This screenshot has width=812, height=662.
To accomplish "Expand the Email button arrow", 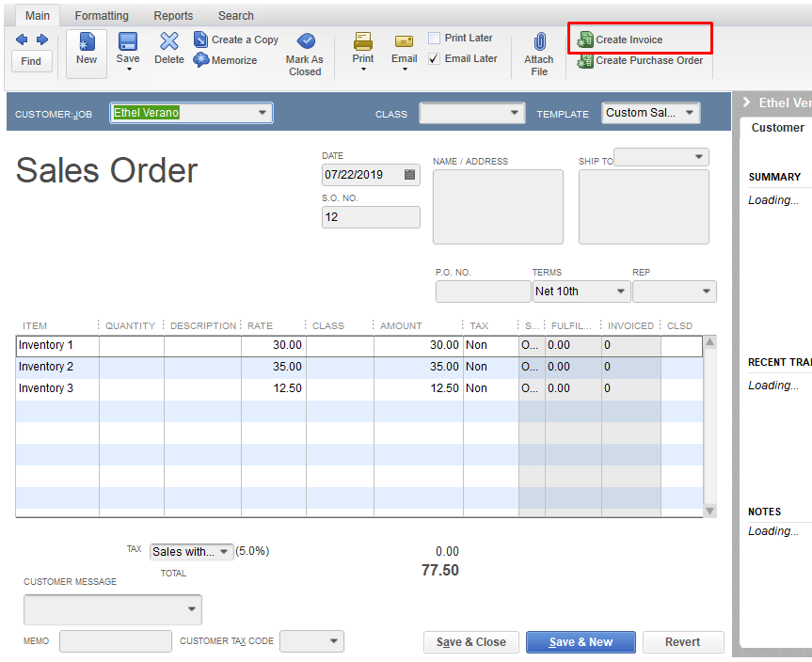I will point(405,70).
